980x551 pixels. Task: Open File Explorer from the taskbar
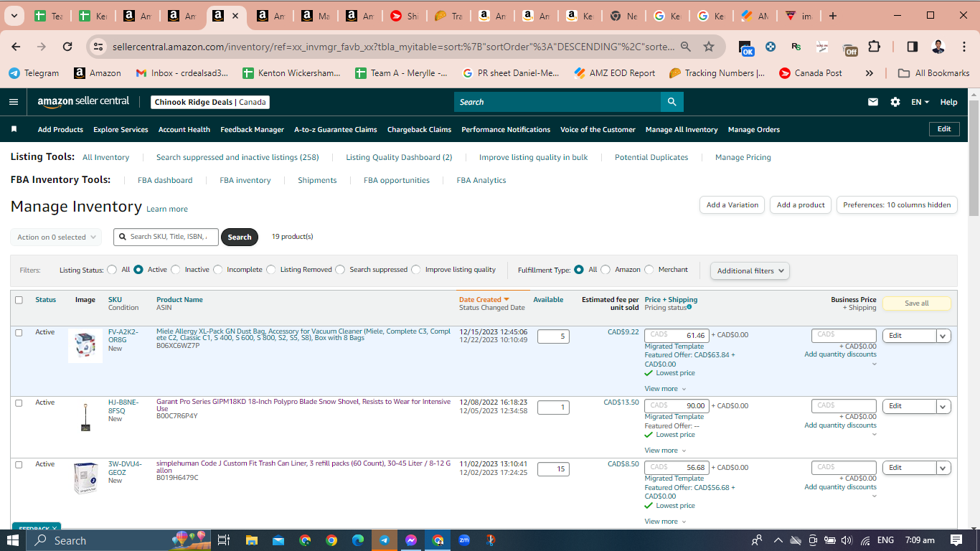point(252,540)
